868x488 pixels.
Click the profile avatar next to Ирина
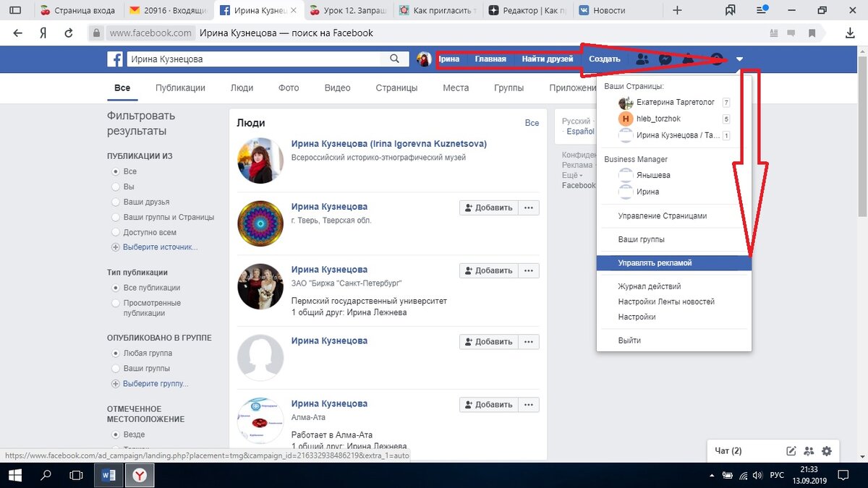pos(425,59)
